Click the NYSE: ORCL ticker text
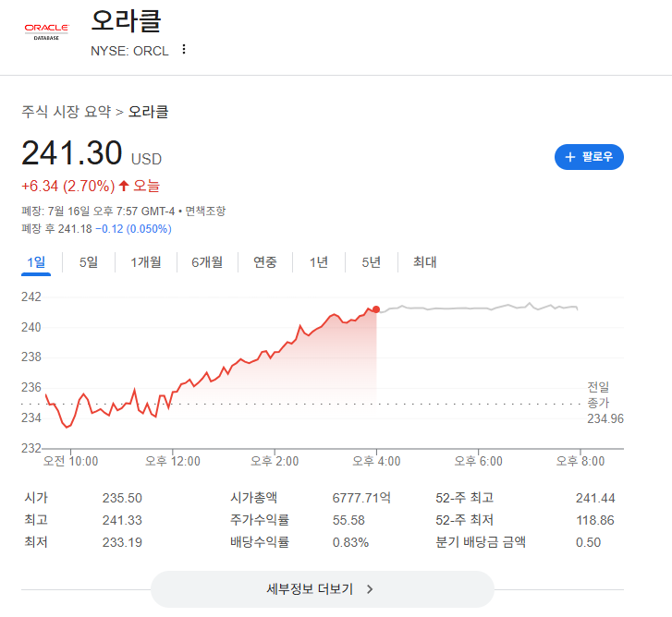The width and height of the screenshot is (672, 617). click(x=129, y=51)
